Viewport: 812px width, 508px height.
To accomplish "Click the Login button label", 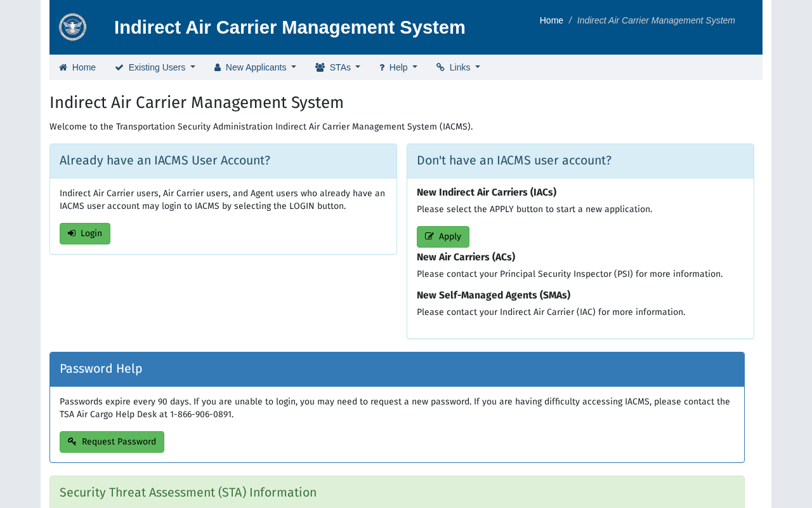I will [x=91, y=234].
